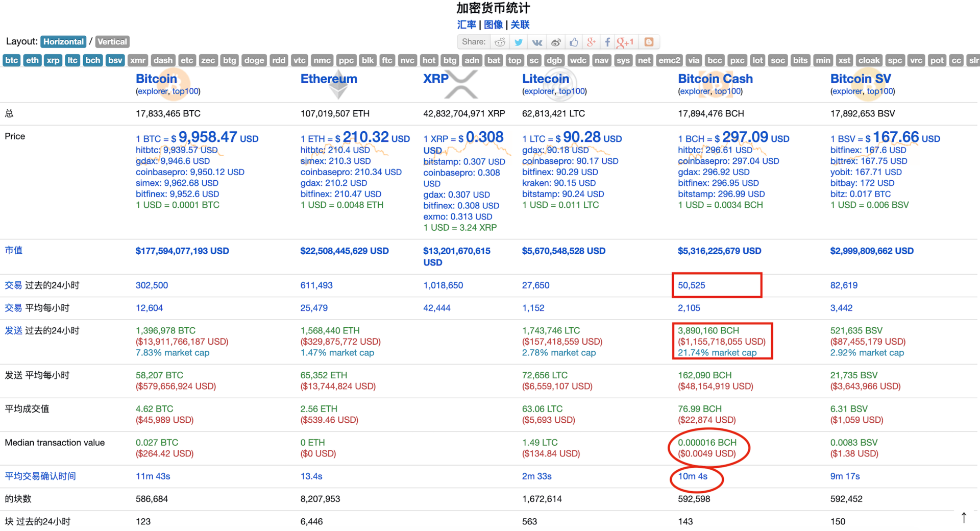
Task: Select the blk coin tag
Action: pyautogui.click(x=367, y=60)
